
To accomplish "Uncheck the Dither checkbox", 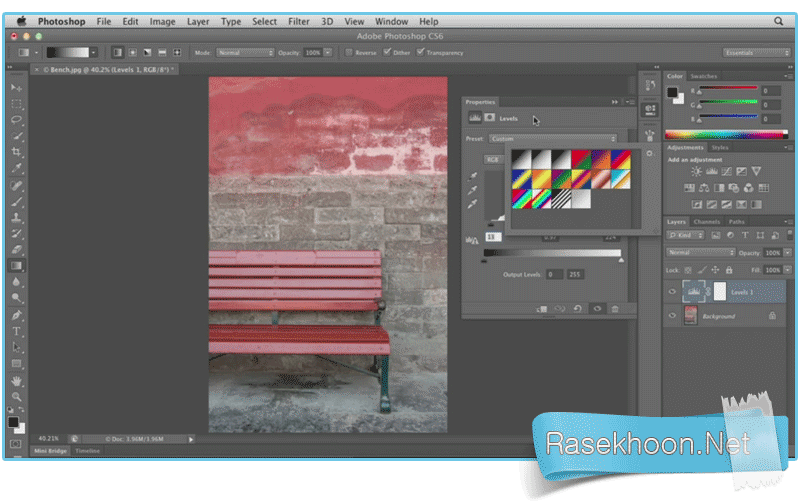I will point(387,52).
